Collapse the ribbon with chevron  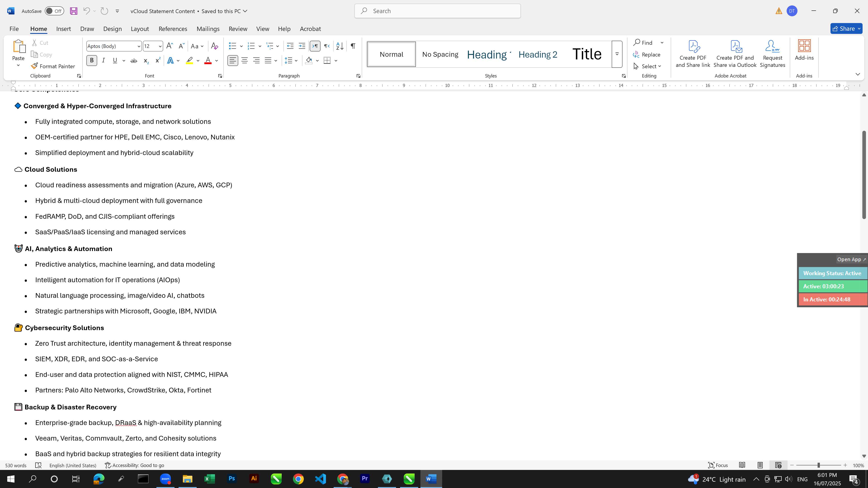(x=858, y=74)
